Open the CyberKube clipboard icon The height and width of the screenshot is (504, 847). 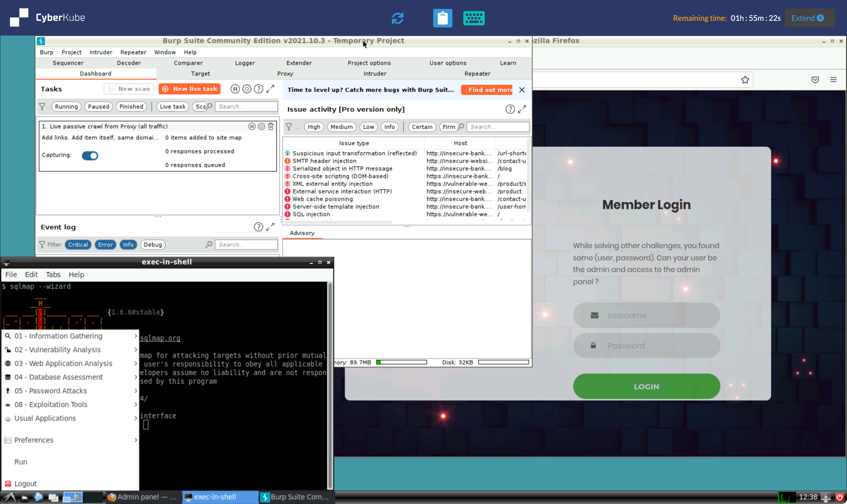[x=442, y=18]
